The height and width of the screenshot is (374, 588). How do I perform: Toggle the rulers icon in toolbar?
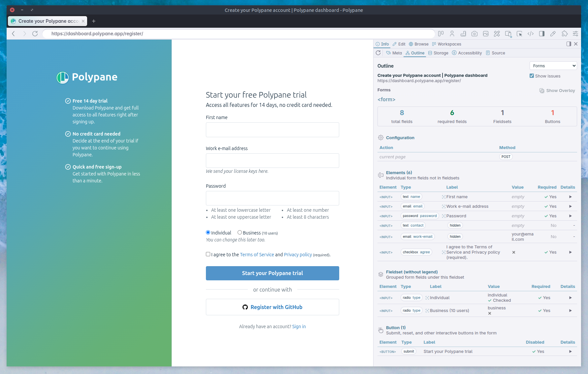coord(463,34)
